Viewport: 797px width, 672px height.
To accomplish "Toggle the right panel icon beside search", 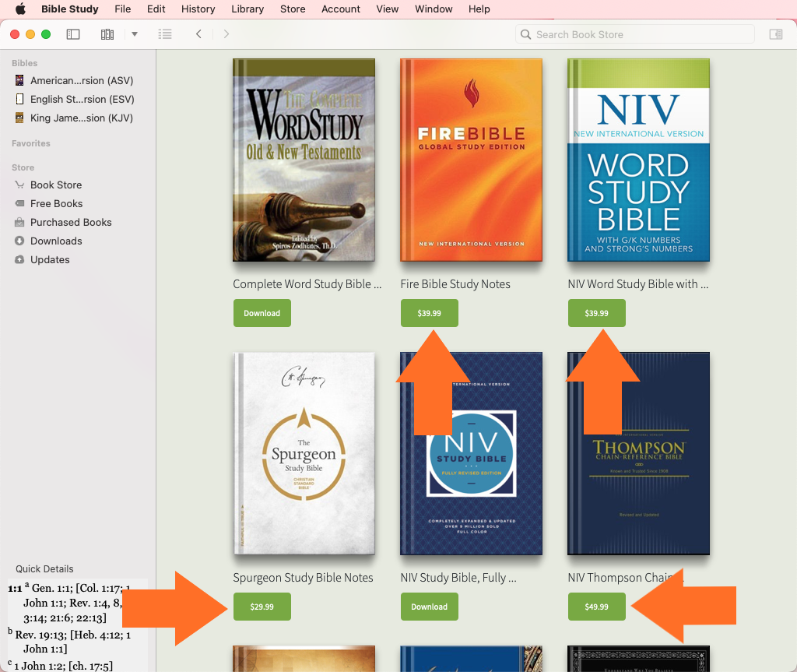I will (x=775, y=34).
